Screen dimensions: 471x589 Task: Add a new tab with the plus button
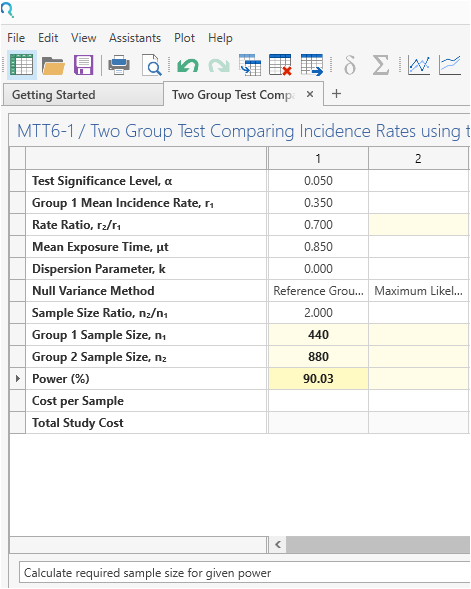point(337,94)
